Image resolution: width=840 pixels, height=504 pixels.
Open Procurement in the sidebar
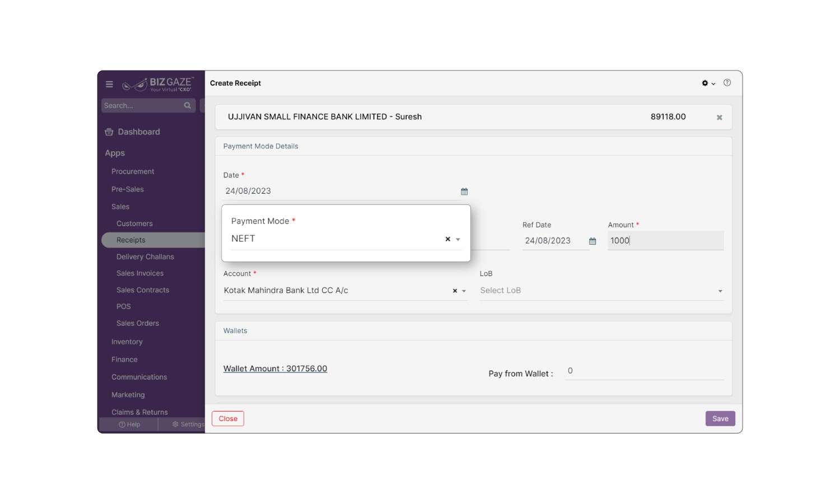click(x=133, y=171)
